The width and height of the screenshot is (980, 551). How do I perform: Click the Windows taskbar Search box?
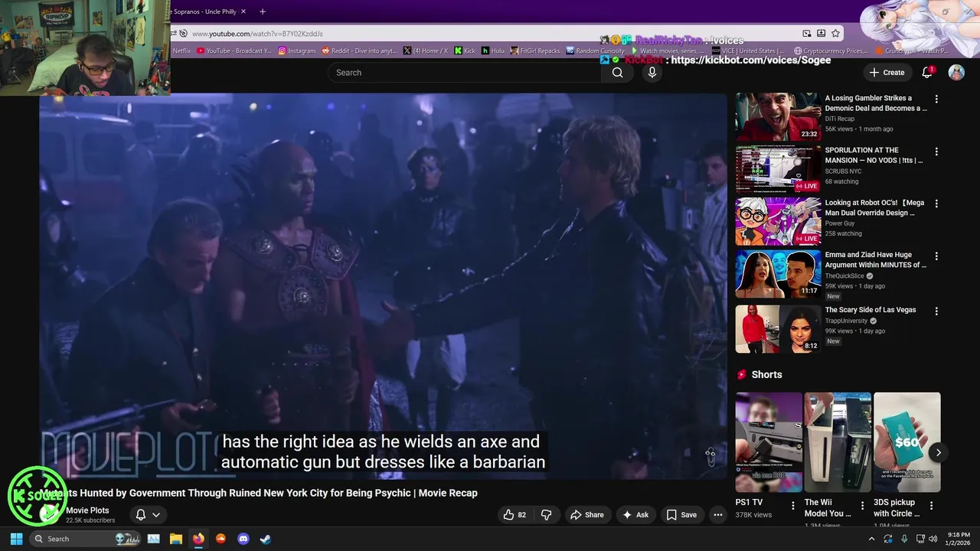(87, 539)
